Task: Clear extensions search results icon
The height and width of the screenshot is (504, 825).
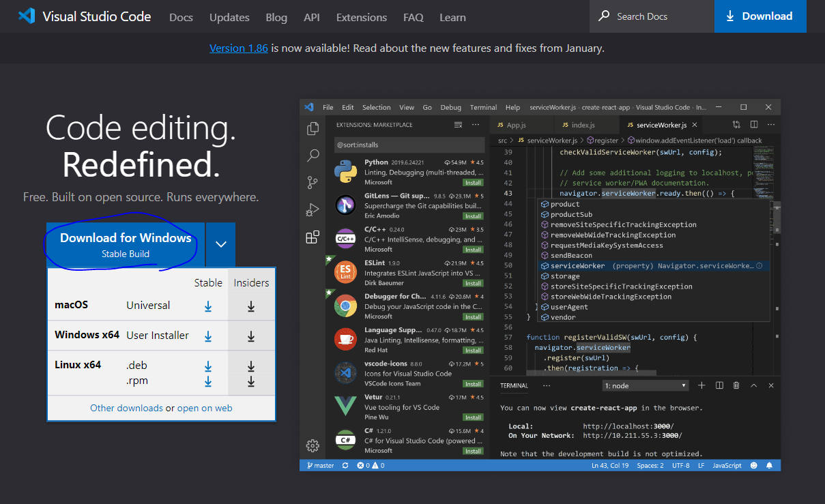Action: click(459, 125)
